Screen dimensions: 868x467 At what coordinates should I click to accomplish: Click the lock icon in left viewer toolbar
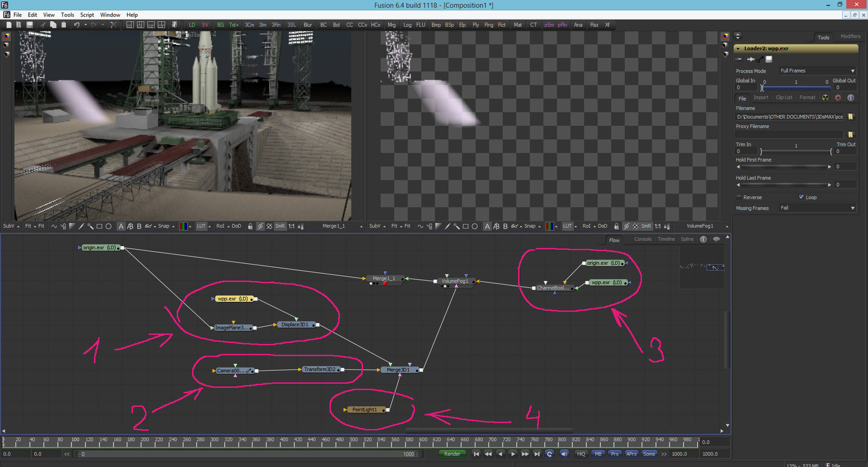[250, 226]
